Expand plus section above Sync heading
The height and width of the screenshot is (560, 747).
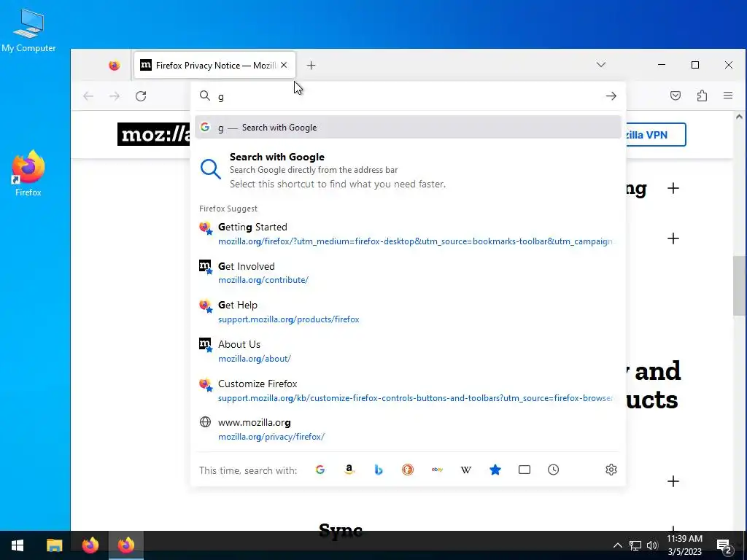click(673, 481)
